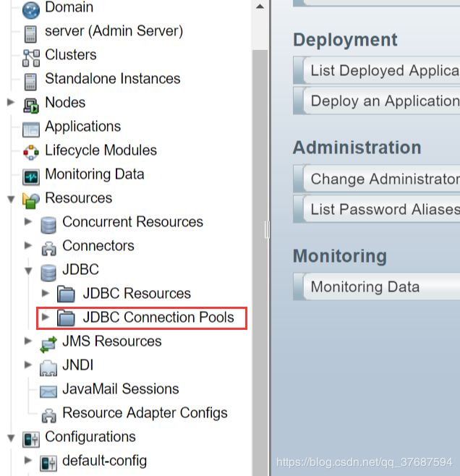Collapse the Resources tree node

coord(11,199)
